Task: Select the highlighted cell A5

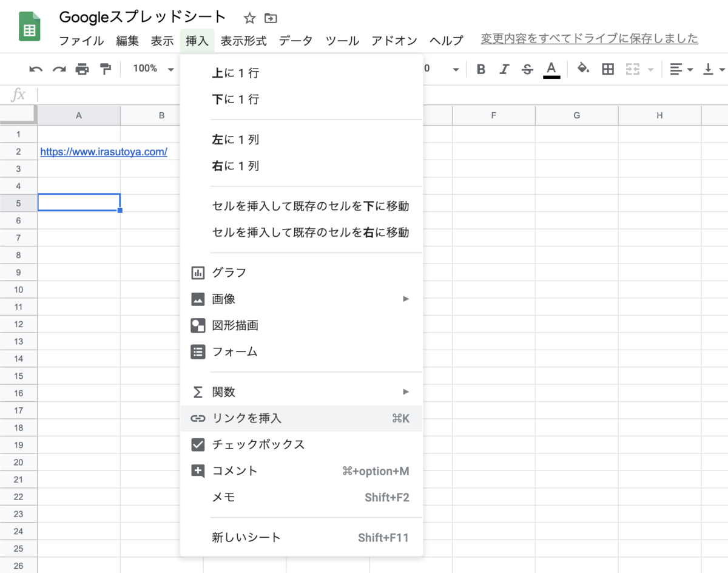Action: pyautogui.click(x=79, y=203)
